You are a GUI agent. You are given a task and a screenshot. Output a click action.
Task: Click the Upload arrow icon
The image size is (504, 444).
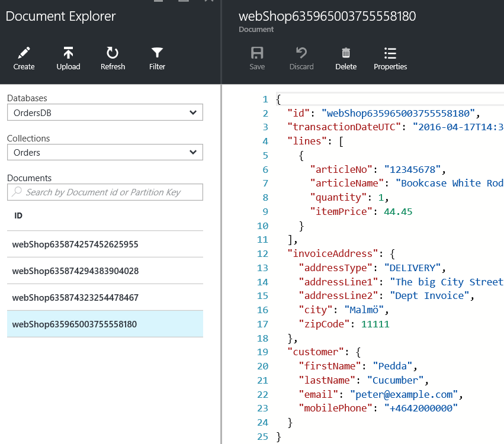(x=68, y=53)
